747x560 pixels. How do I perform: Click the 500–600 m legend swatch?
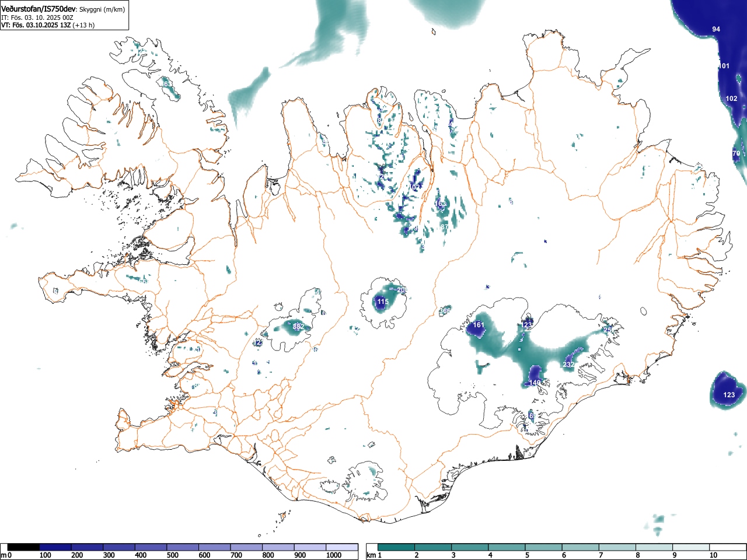click(x=183, y=548)
